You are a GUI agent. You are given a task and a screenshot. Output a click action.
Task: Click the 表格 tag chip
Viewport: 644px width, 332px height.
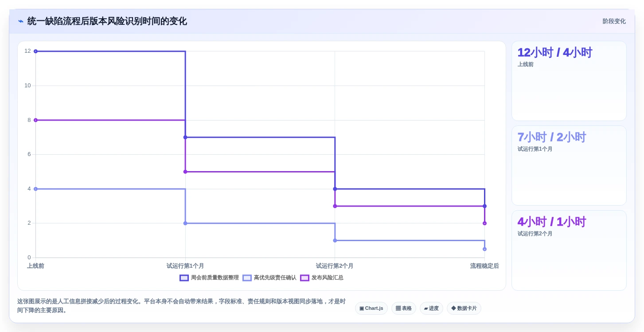(404, 309)
